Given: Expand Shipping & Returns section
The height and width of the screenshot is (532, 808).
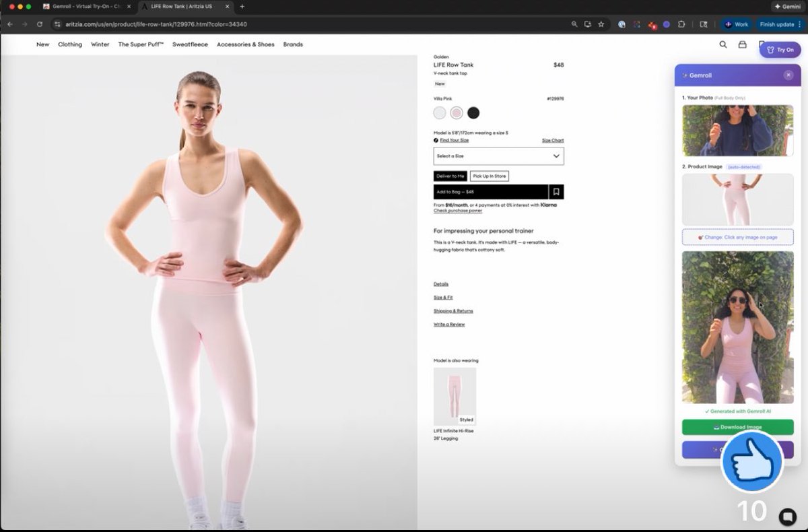Looking at the screenshot, I should pyautogui.click(x=453, y=311).
